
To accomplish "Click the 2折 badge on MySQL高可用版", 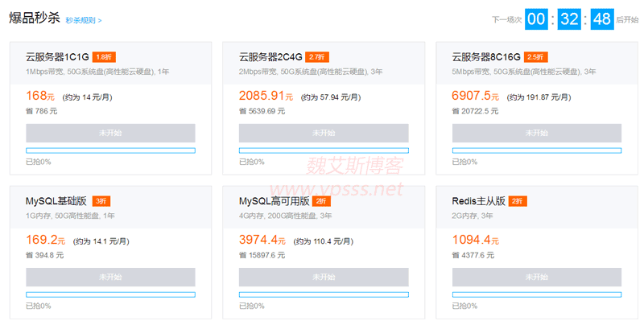I will [x=322, y=201].
